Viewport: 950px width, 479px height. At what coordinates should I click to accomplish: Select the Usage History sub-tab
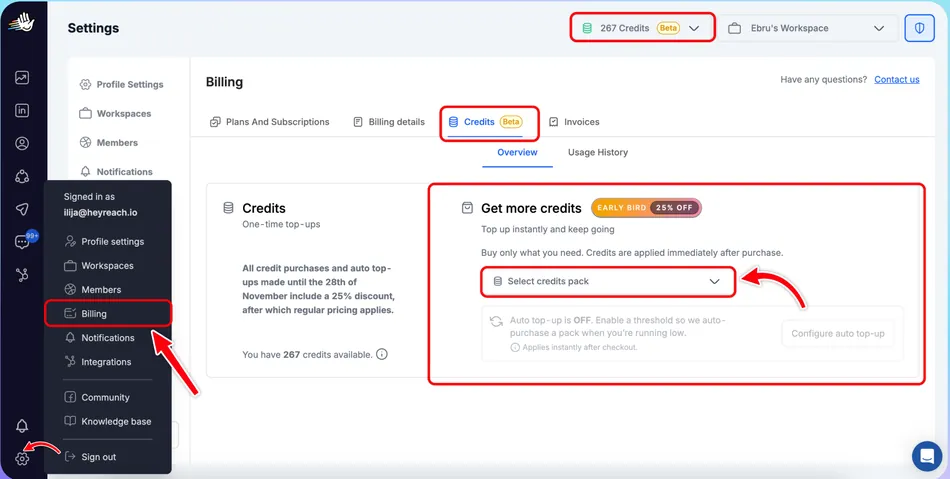[597, 152]
